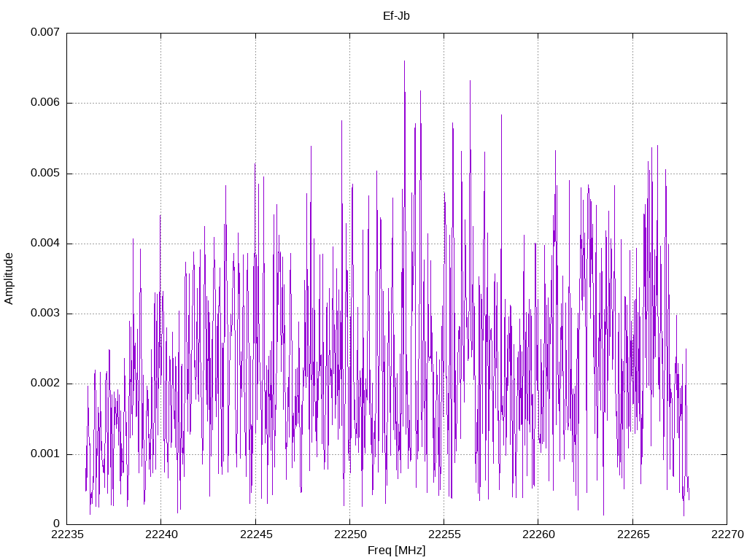Click the Amplitude axis label
Viewport: 747px width, 560px height.
[x=9, y=279]
